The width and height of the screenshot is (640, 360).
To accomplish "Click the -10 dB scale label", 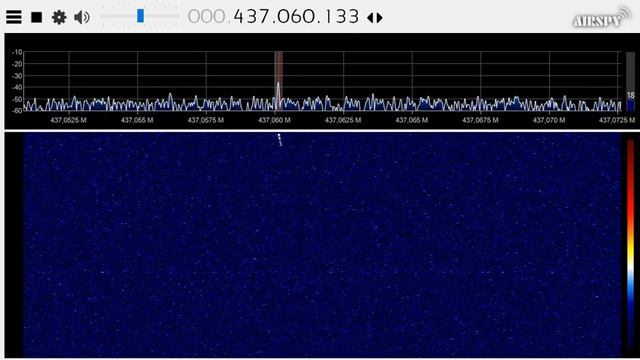I will [x=17, y=52].
